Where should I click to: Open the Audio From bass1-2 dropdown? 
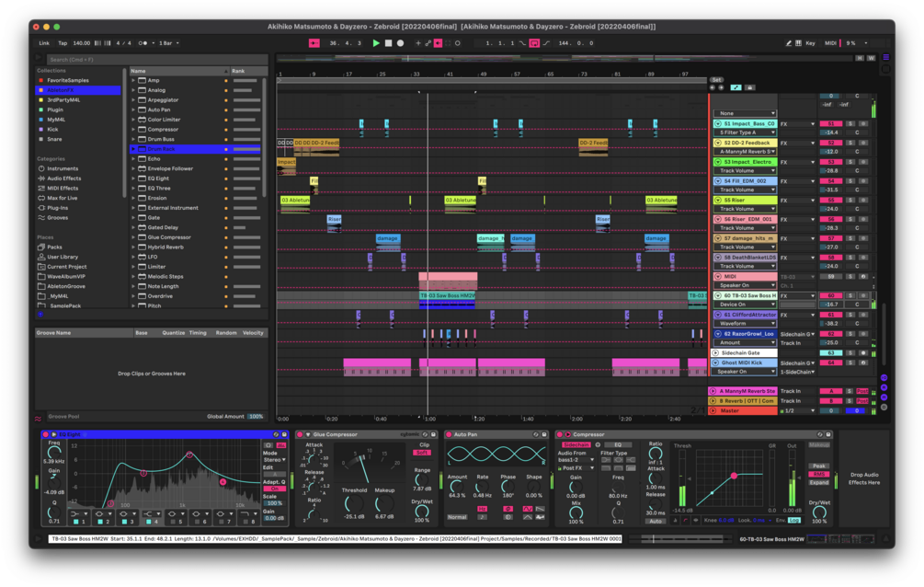576,460
